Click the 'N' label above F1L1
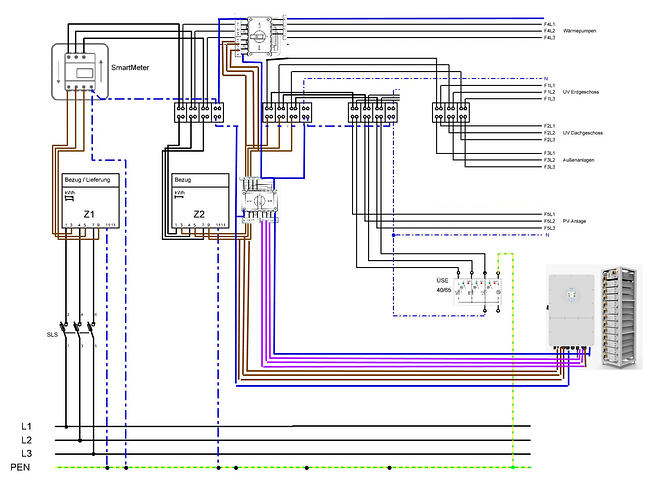Screen dimensions: 668x499 click(x=546, y=79)
